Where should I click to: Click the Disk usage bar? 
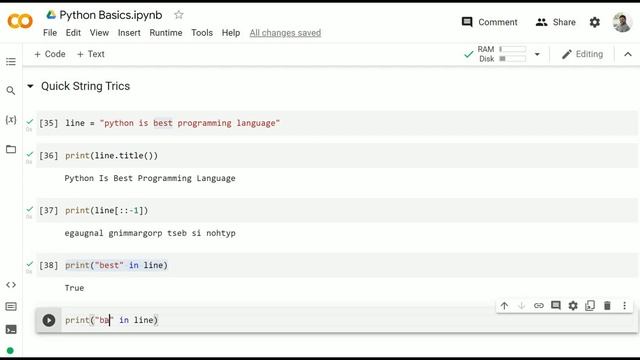coord(513,59)
